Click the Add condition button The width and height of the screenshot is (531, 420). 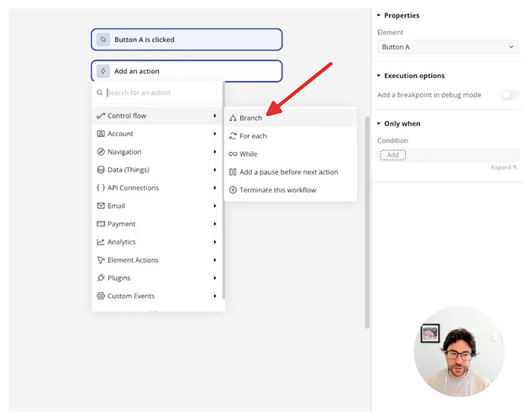point(392,155)
